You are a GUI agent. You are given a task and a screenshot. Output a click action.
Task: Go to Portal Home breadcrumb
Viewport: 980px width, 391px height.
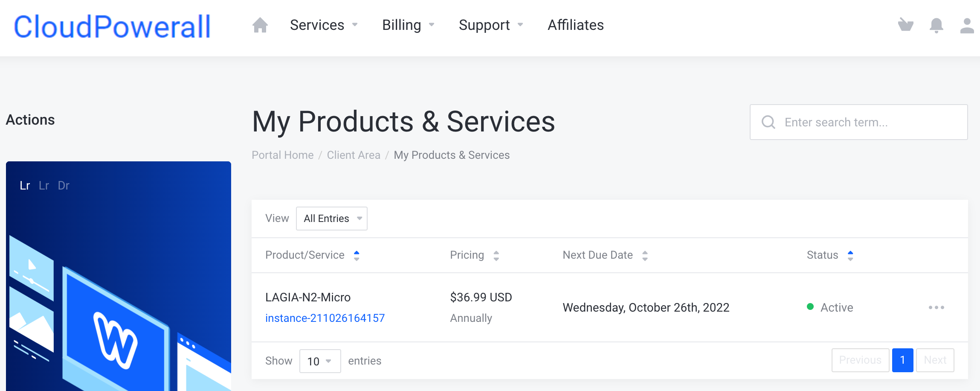pos(282,155)
